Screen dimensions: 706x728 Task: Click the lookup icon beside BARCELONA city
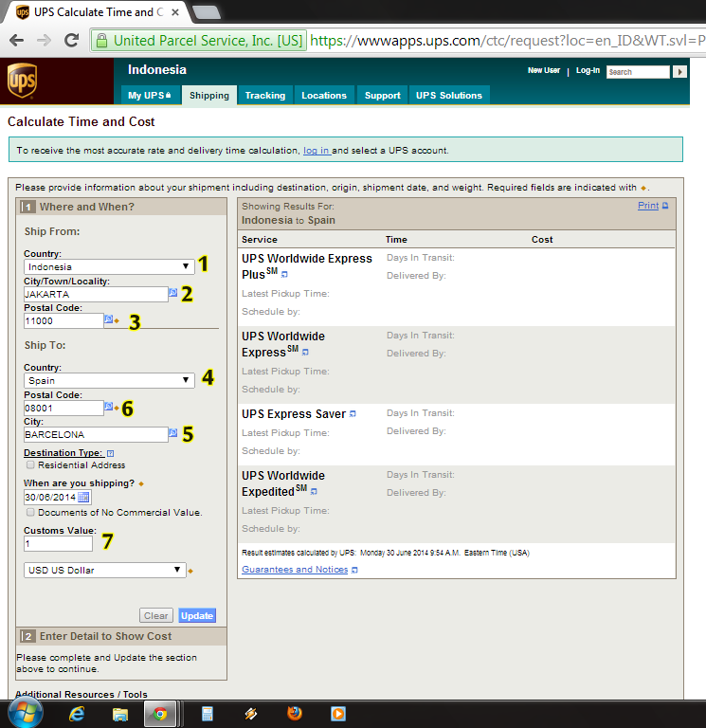pos(172,432)
